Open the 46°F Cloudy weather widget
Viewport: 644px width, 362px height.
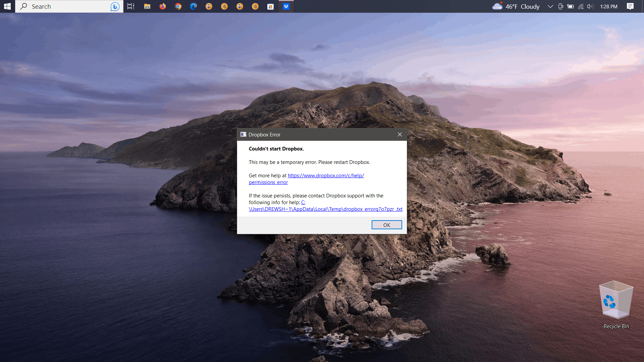tap(516, 6)
